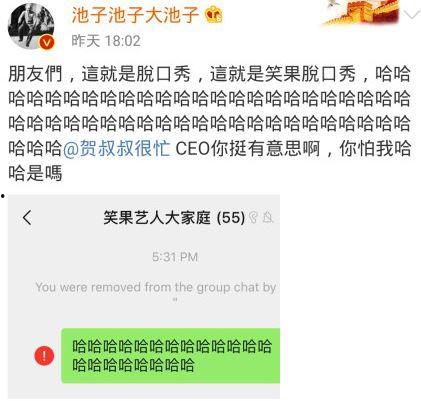Tap the 'You were removed from the group' notice
Viewport: 421px width, 401px height.
click(x=156, y=291)
